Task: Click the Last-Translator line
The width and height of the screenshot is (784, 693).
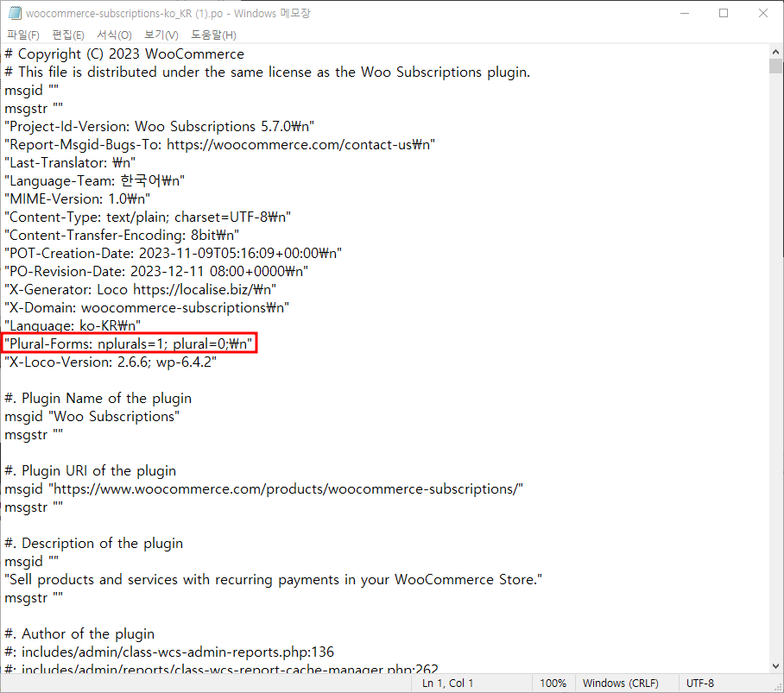Action: tap(70, 163)
